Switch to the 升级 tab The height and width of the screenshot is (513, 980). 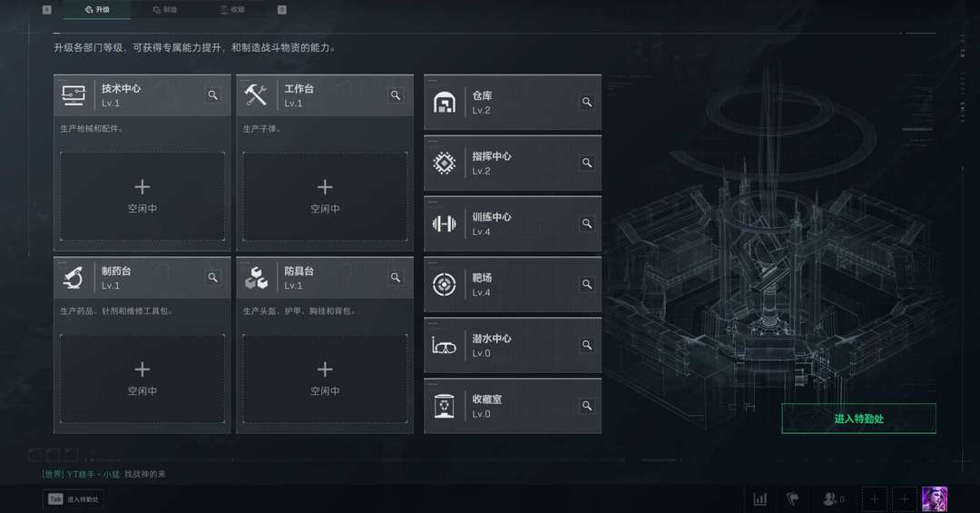pyautogui.click(x=97, y=9)
